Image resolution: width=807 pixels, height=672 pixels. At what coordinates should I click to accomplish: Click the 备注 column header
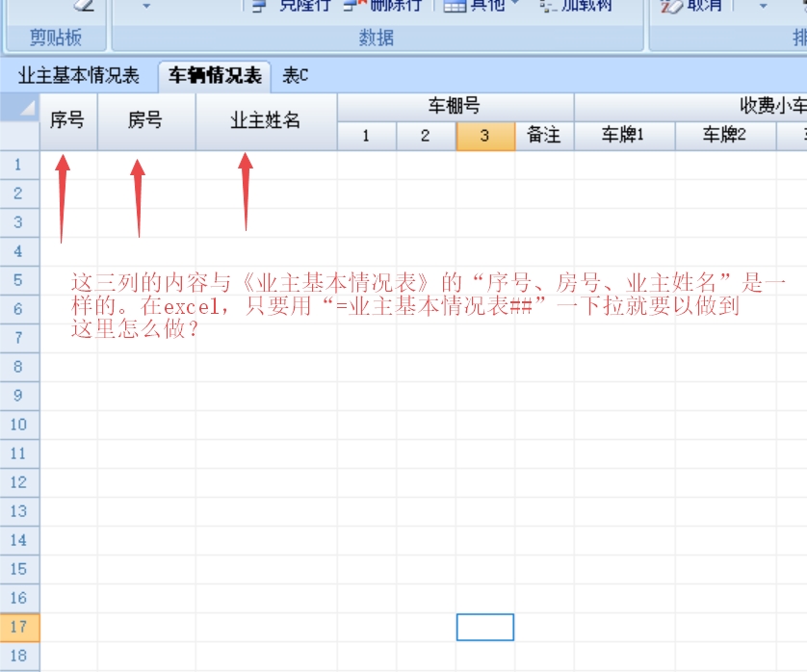[x=544, y=136]
